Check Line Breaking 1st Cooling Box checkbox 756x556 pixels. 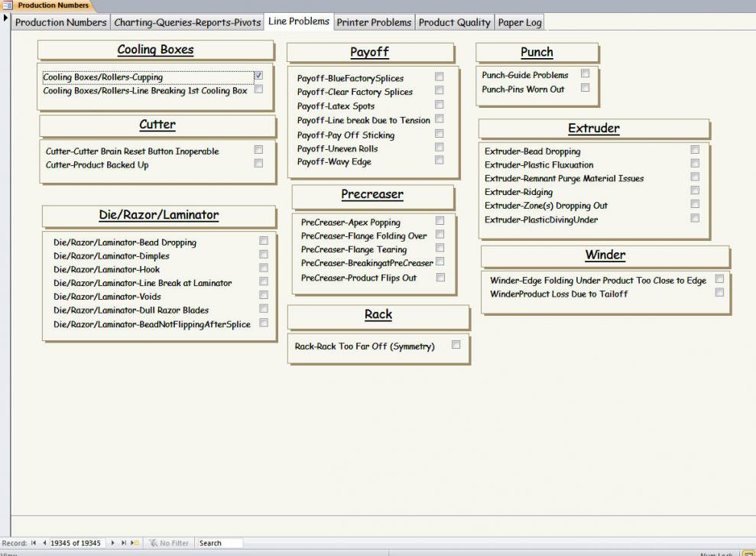[x=258, y=89]
